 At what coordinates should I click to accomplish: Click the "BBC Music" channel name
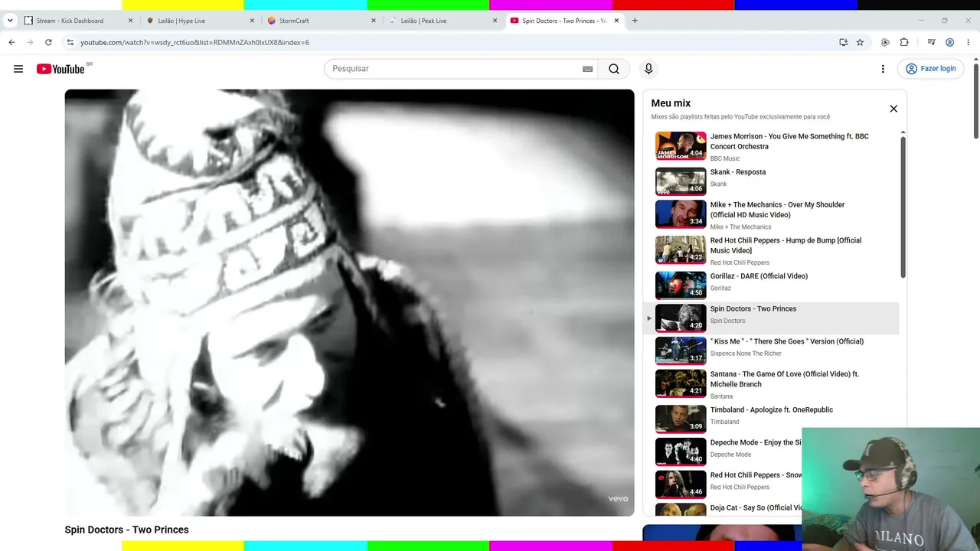(x=725, y=158)
